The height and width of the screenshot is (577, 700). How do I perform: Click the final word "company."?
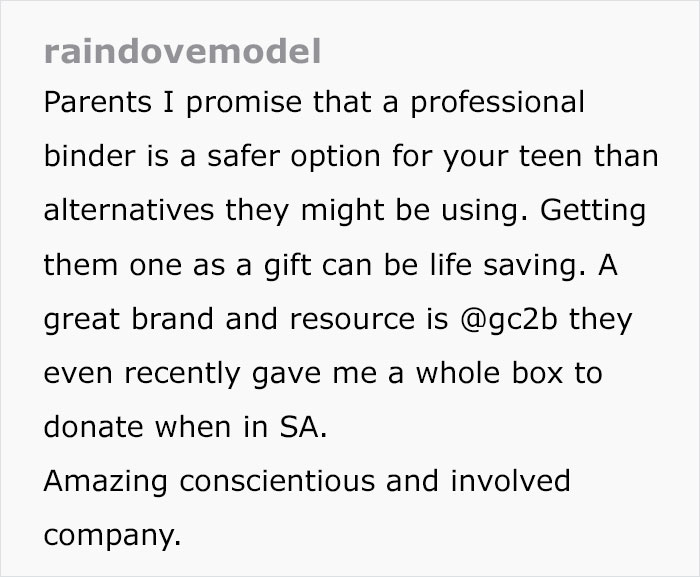click(112, 536)
